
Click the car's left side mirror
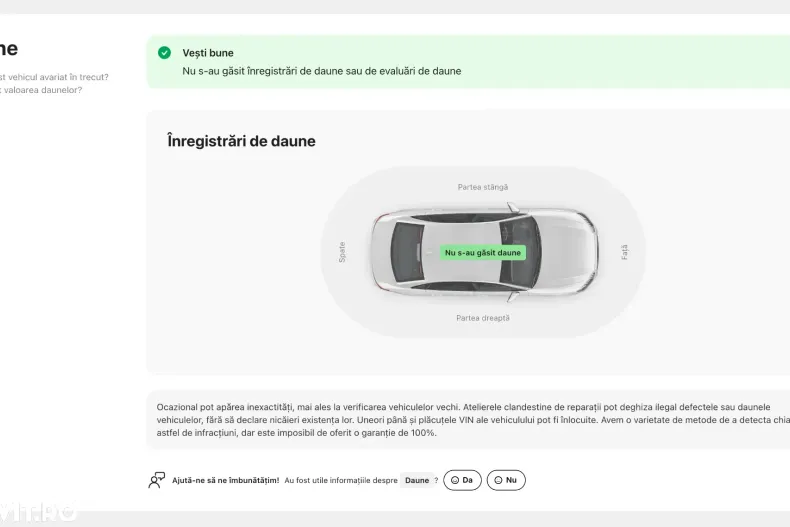[x=512, y=207]
